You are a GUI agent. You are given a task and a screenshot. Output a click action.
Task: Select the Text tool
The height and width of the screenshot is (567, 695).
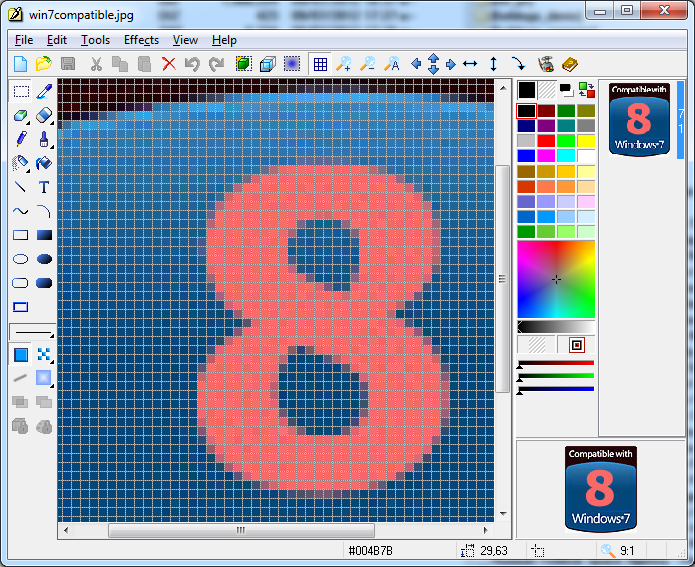tap(43, 187)
